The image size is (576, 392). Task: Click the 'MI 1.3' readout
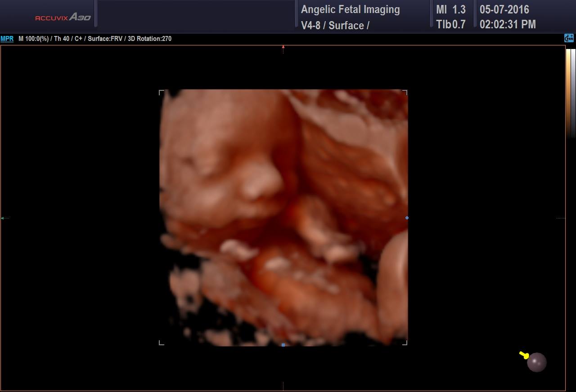pos(451,9)
